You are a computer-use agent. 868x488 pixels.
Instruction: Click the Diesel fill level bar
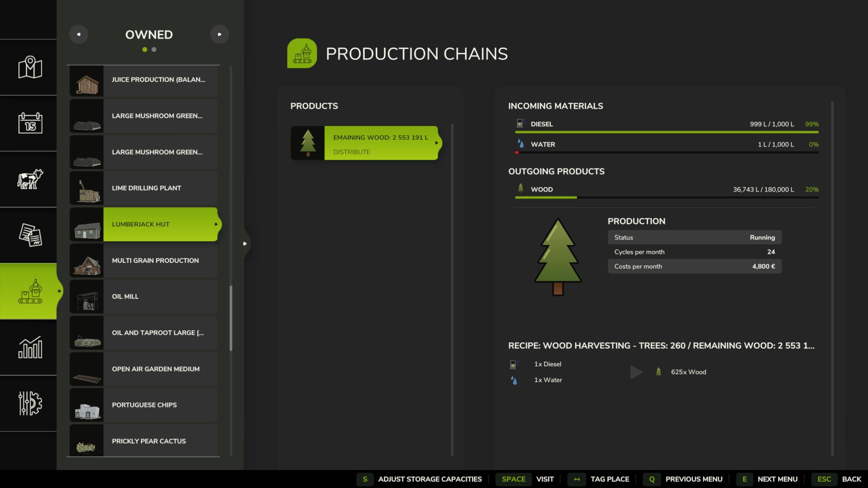click(x=667, y=132)
